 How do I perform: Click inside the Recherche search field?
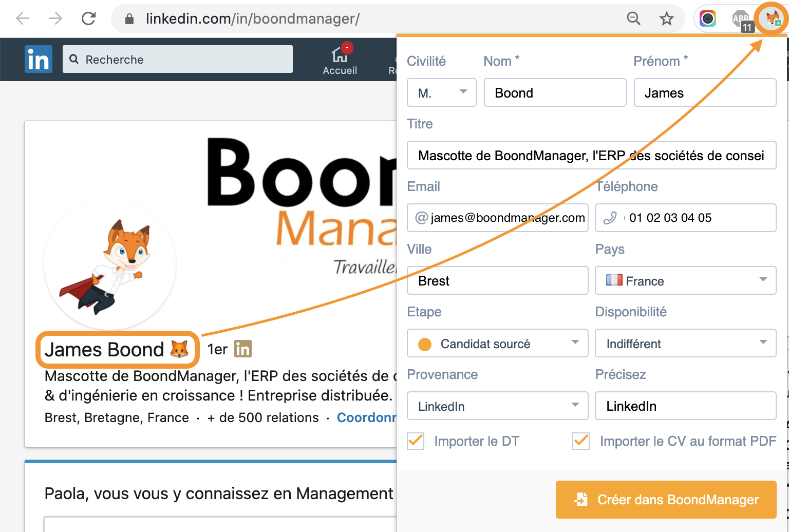point(178,59)
